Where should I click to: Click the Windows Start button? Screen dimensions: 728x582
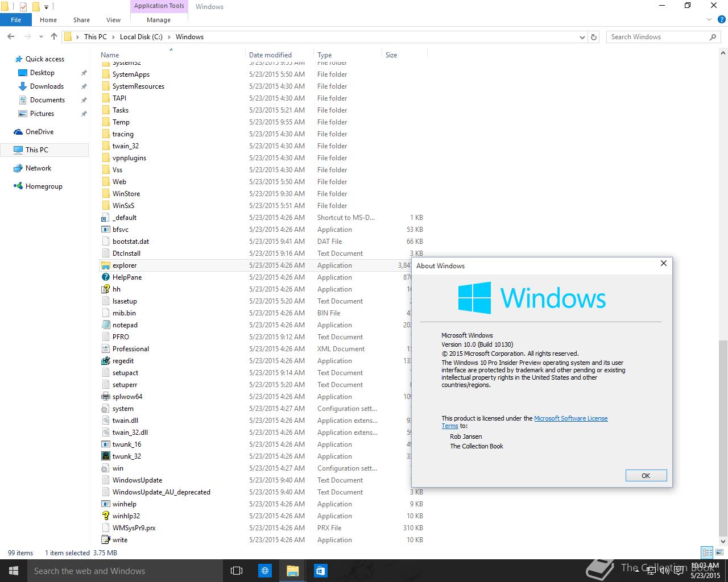pos(14,571)
